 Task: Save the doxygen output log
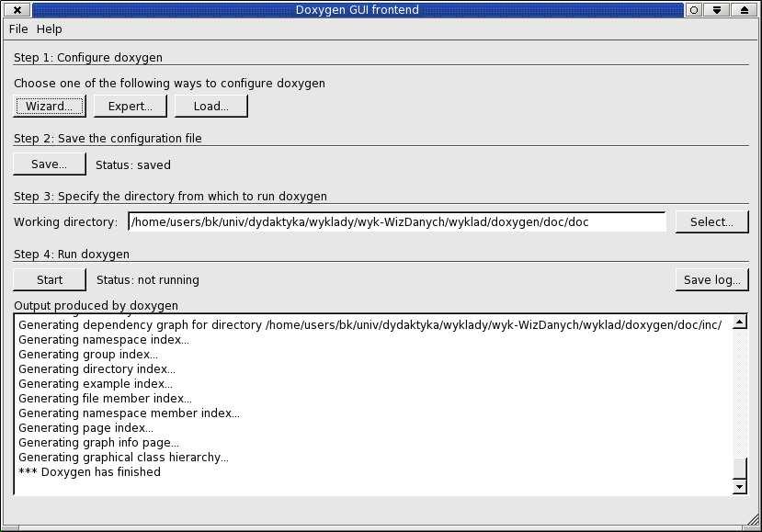pyautogui.click(x=712, y=280)
